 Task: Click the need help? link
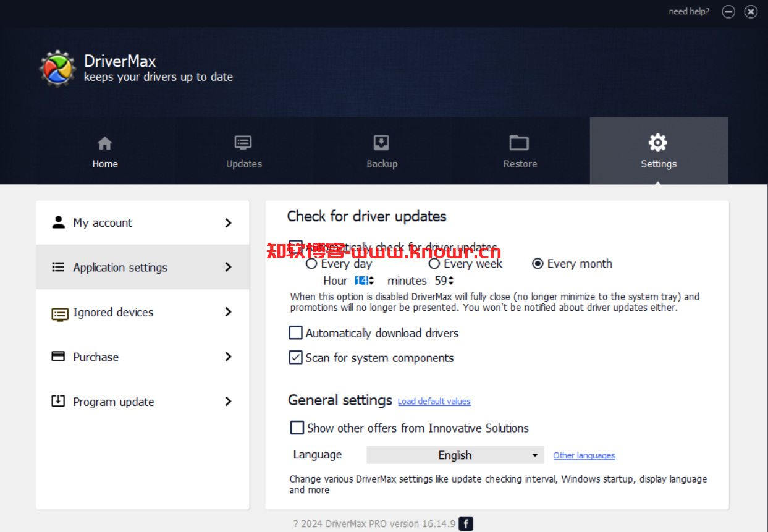pyautogui.click(x=689, y=11)
